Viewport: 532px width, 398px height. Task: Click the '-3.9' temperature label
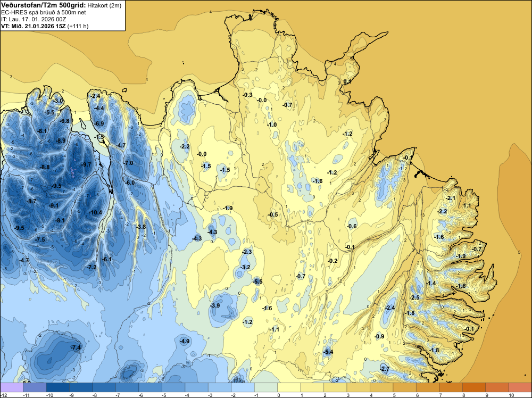point(215,305)
